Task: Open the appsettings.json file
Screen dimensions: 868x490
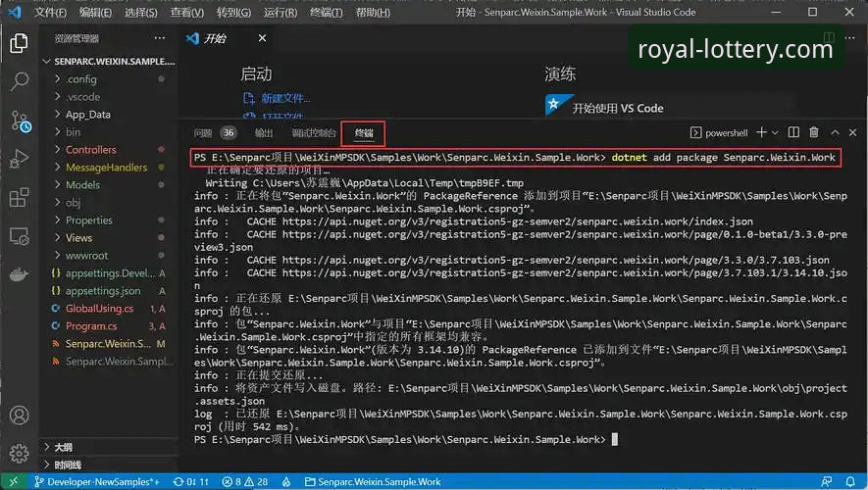Action: click(x=109, y=291)
